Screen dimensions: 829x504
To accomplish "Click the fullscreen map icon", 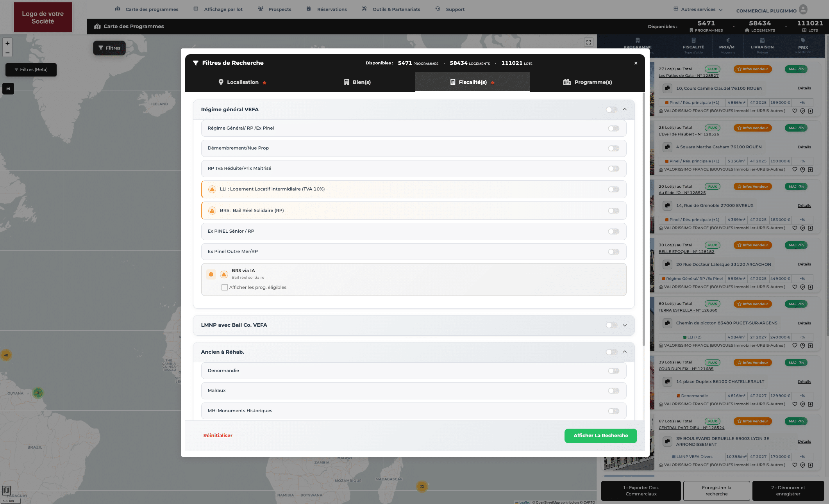I will pos(589,42).
